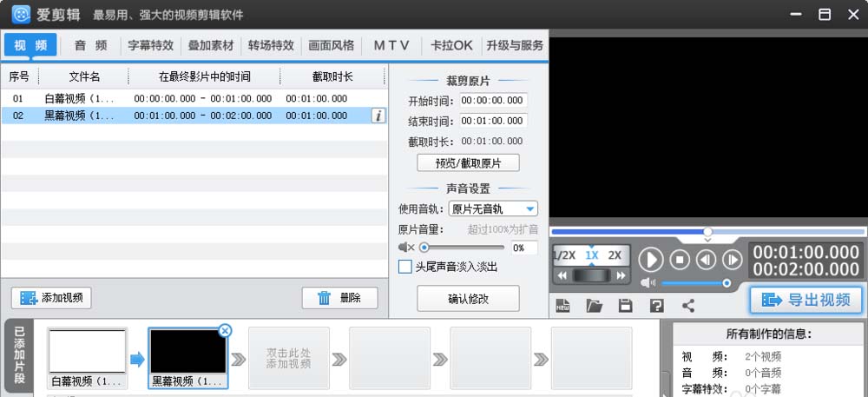Open the 叠加素材 tab
The height and width of the screenshot is (397, 868).
[210, 45]
